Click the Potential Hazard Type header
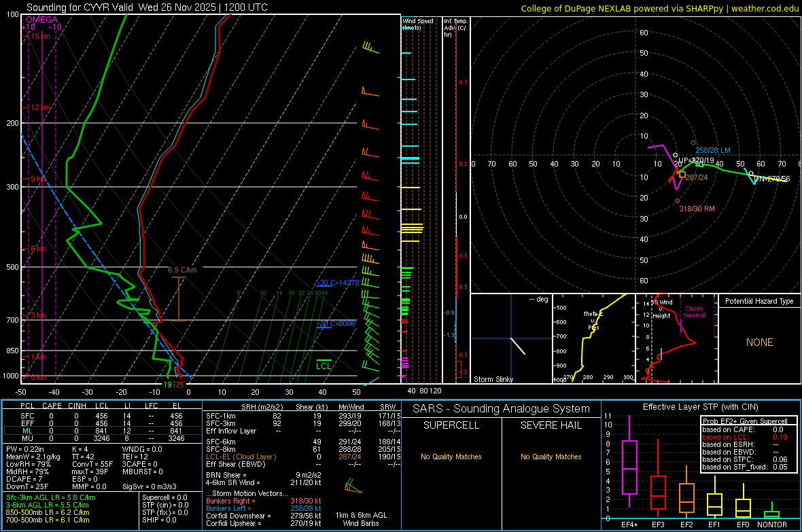The image size is (802, 532). [759, 301]
